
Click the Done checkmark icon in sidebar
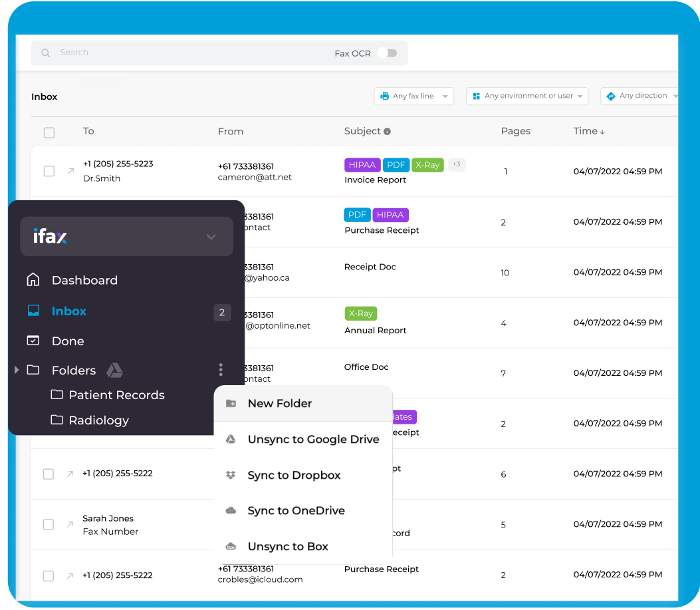click(33, 341)
